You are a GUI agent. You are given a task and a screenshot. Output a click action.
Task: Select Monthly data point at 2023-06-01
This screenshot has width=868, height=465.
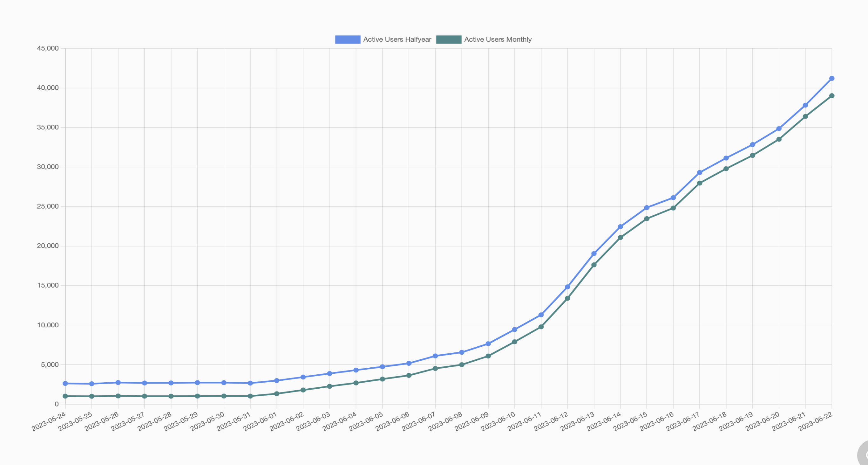point(277,393)
